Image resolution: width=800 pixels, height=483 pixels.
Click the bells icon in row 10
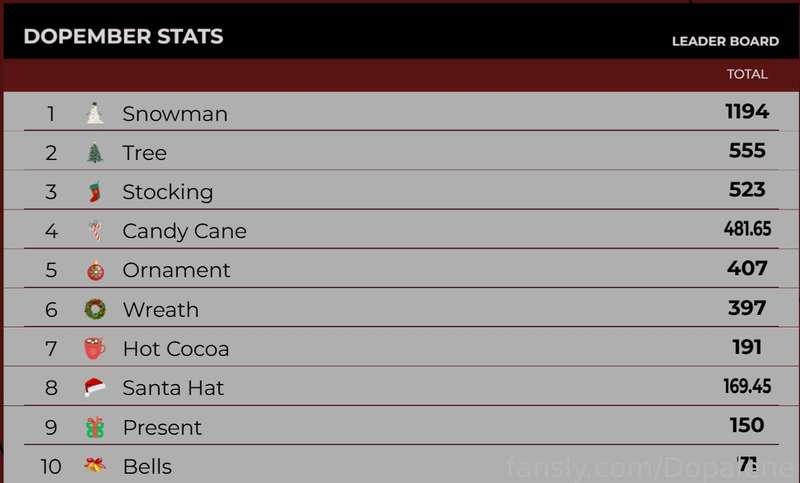click(x=95, y=465)
